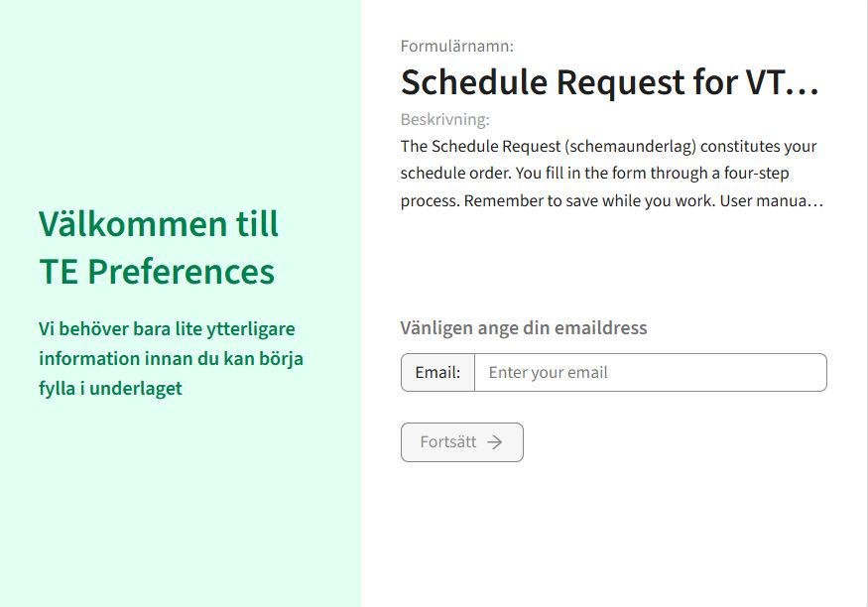Click Fortsätt to submit your email
The width and height of the screenshot is (868, 607).
[x=461, y=441]
